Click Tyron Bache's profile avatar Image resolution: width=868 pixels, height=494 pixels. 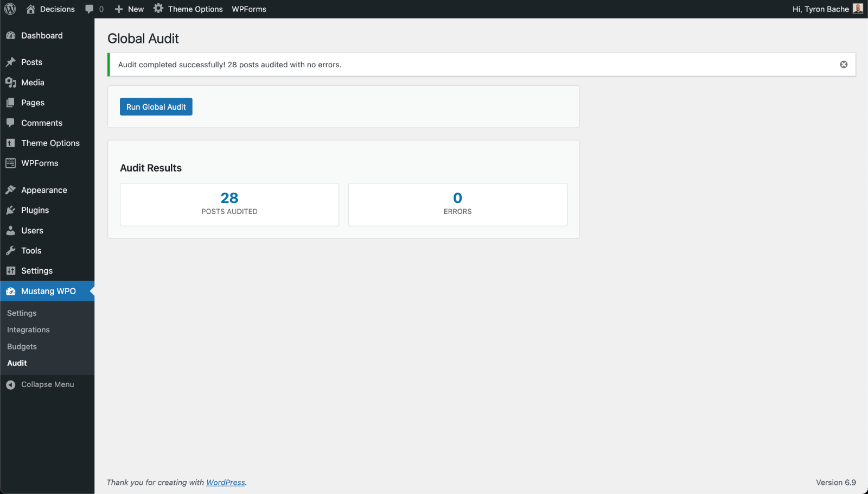coord(857,9)
